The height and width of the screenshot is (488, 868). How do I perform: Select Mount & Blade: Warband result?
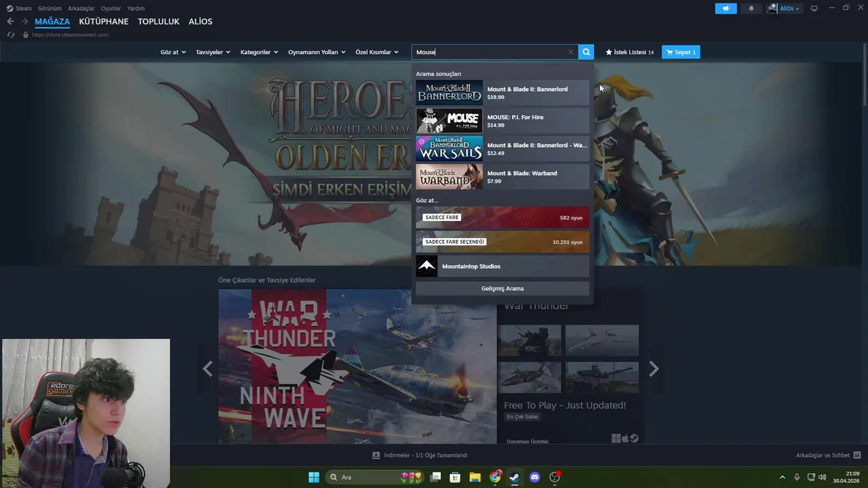click(x=502, y=177)
